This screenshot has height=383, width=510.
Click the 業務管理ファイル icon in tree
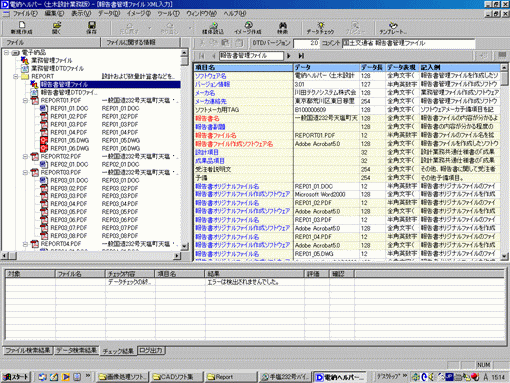[25, 60]
